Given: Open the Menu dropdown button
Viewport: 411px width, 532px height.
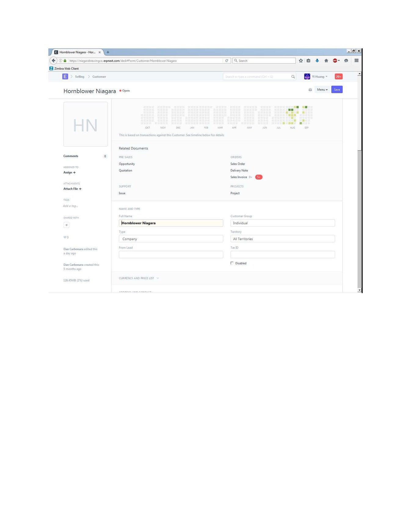Looking at the screenshot, I should click(322, 89).
